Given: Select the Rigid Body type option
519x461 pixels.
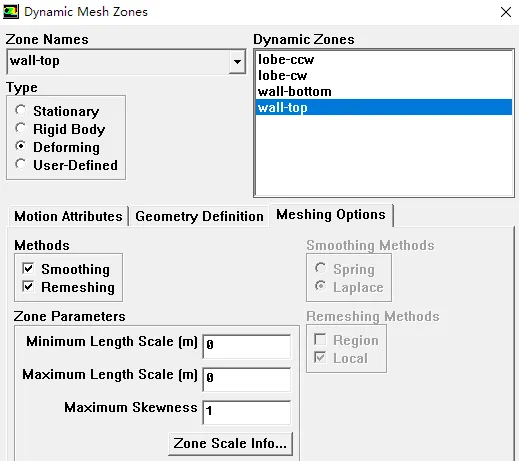Looking at the screenshot, I should pos(20,128).
